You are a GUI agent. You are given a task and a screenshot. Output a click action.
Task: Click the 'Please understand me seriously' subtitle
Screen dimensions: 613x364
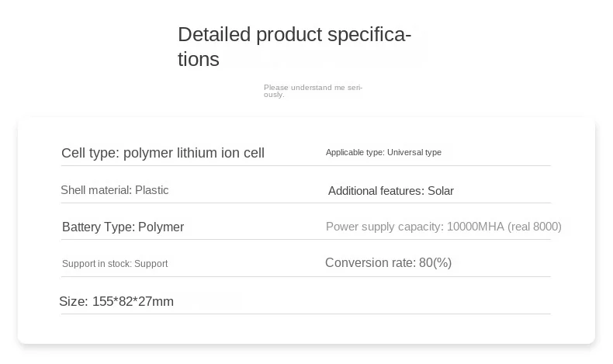(x=313, y=90)
